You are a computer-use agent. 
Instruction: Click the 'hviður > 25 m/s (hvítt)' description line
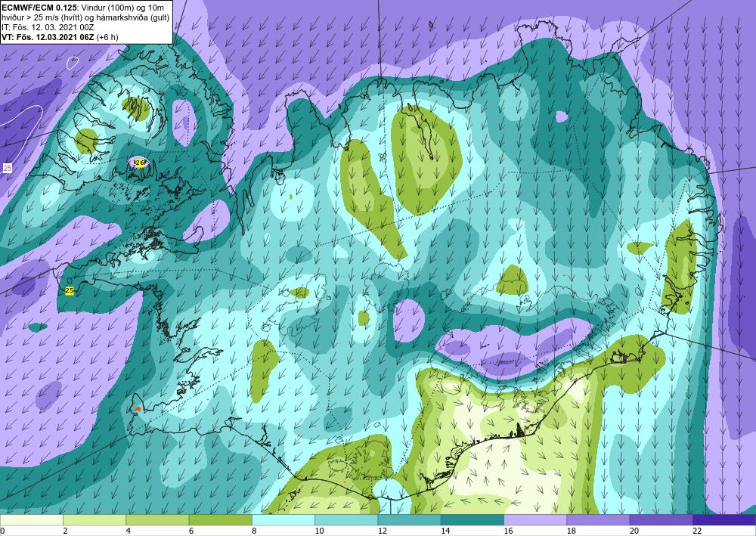click(85, 17)
